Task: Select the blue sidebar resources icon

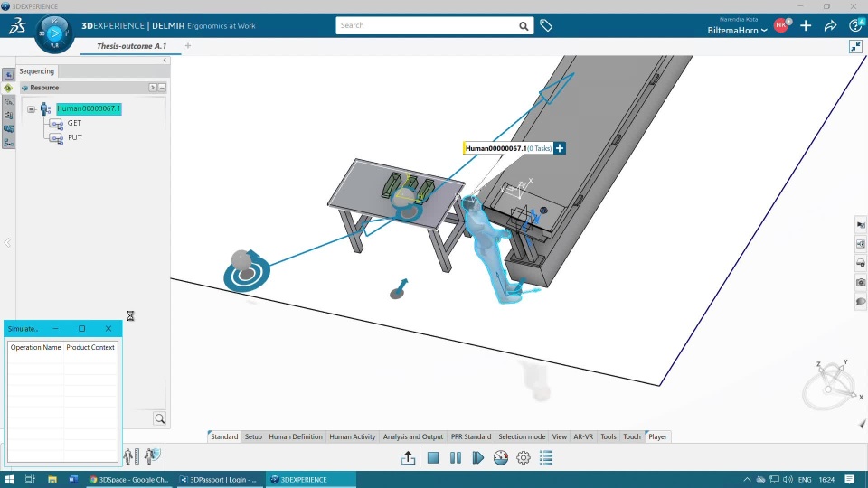Action: pos(8,128)
